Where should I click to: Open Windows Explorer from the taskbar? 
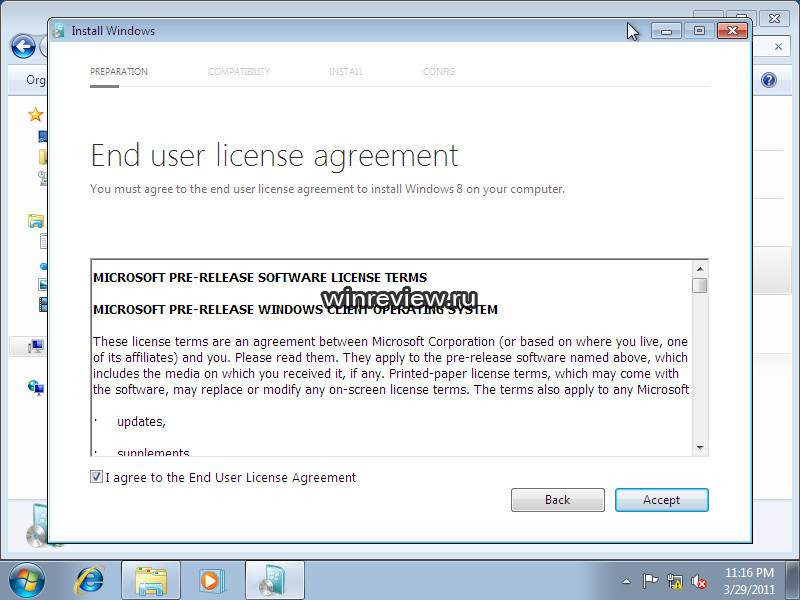pyautogui.click(x=151, y=579)
